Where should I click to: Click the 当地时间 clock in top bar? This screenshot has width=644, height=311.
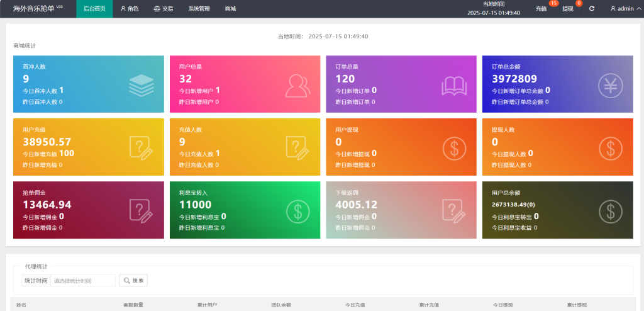click(x=494, y=9)
